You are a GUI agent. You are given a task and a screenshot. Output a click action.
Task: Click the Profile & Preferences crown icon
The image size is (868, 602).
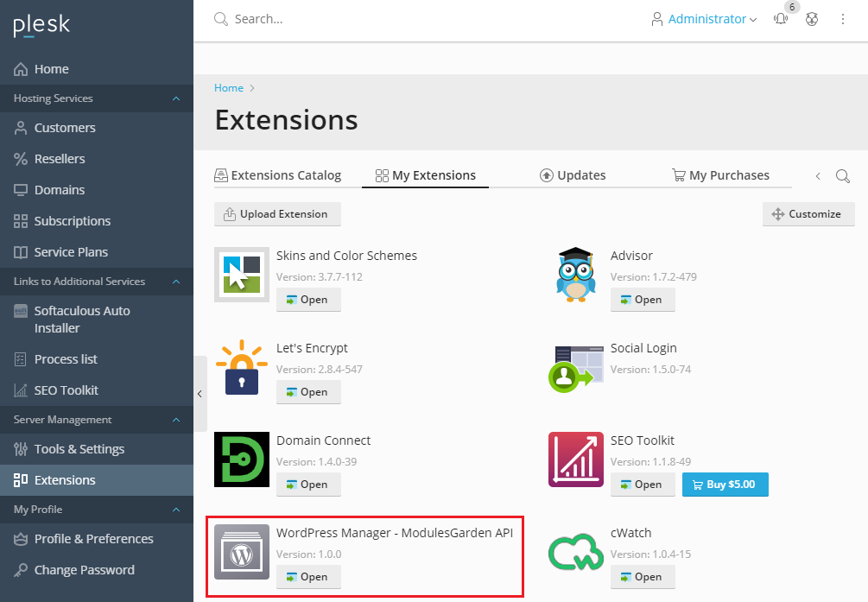(x=21, y=539)
